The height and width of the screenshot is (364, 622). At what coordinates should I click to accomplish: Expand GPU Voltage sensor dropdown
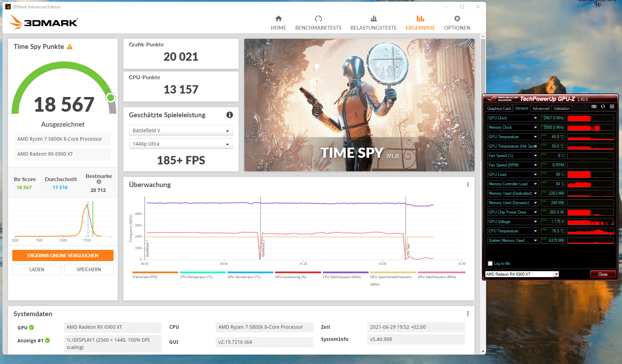click(x=535, y=222)
